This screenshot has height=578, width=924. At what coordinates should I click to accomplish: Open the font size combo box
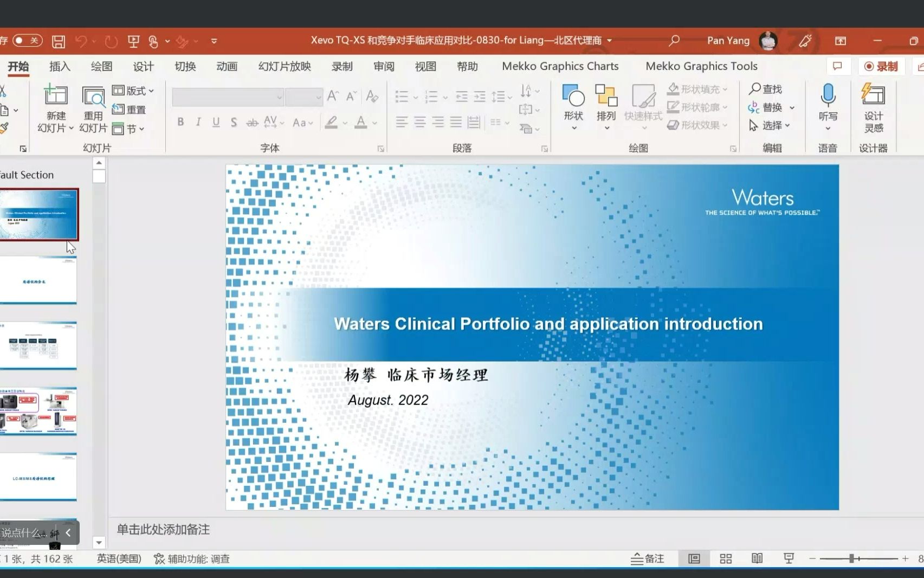pos(304,97)
